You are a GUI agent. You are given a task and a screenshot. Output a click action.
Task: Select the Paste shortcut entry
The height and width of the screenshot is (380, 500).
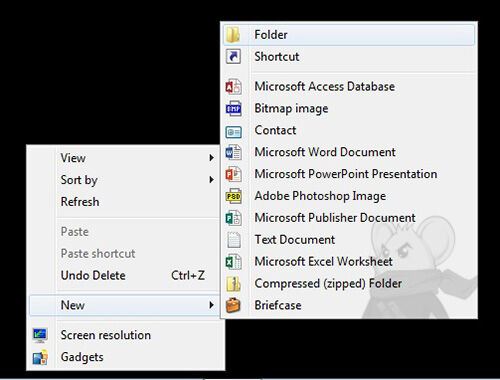coord(125,253)
